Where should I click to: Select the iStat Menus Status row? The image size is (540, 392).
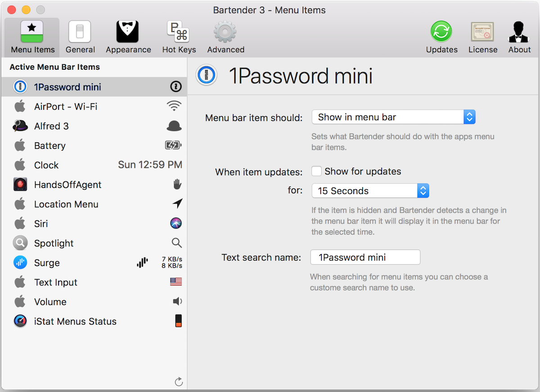(x=94, y=321)
